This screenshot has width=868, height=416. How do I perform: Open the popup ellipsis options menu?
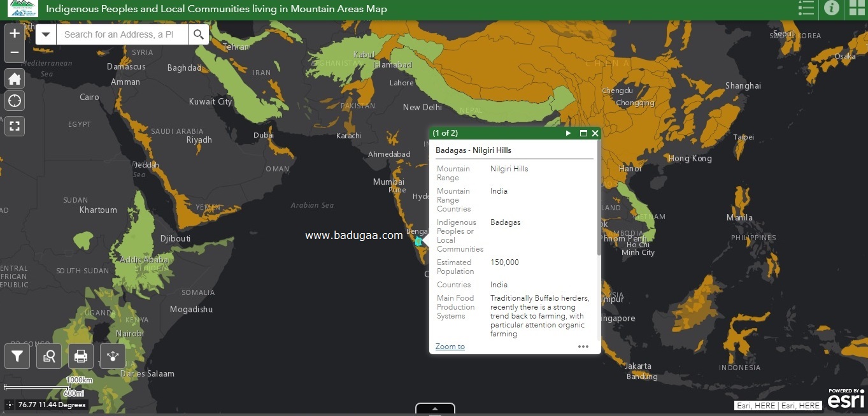(x=583, y=346)
